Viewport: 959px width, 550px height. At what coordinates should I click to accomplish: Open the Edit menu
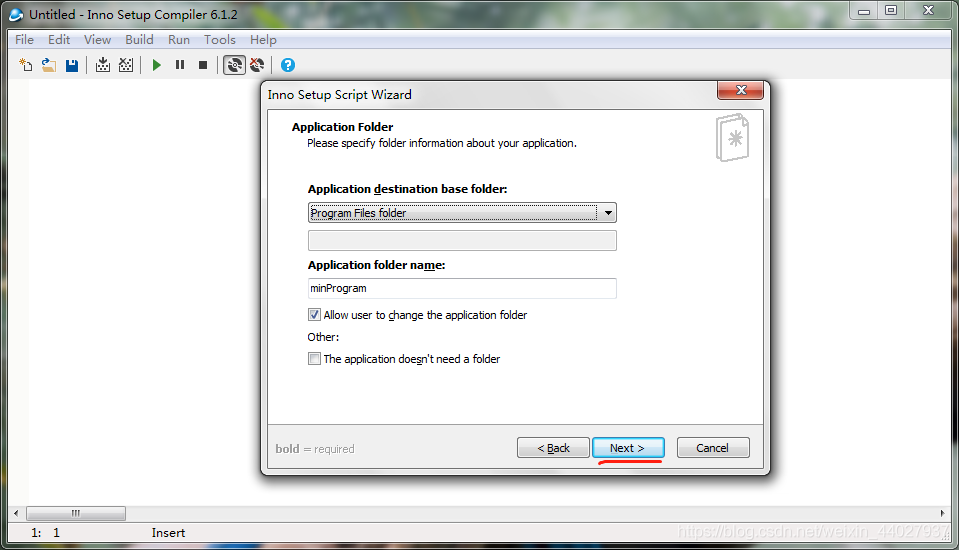pyautogui.click(x=59, y=40)
